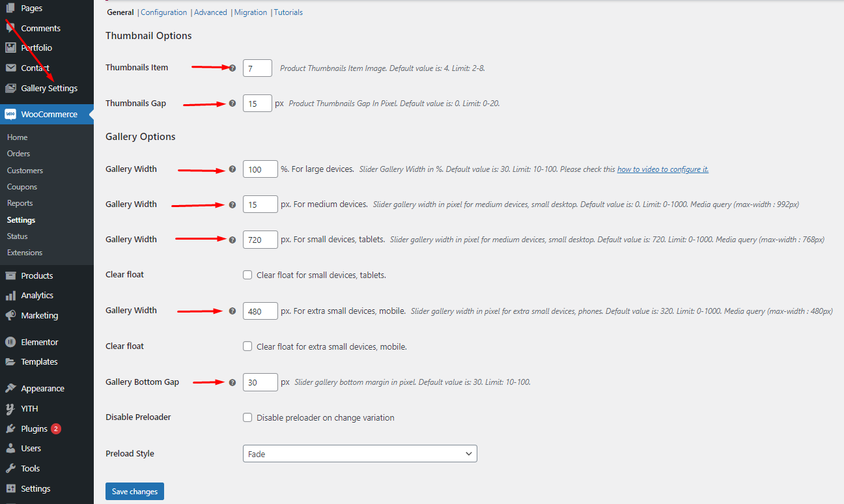
Task: Click help icon next to Gallery Bottom Gap
Action: click(x=232, y=382)
